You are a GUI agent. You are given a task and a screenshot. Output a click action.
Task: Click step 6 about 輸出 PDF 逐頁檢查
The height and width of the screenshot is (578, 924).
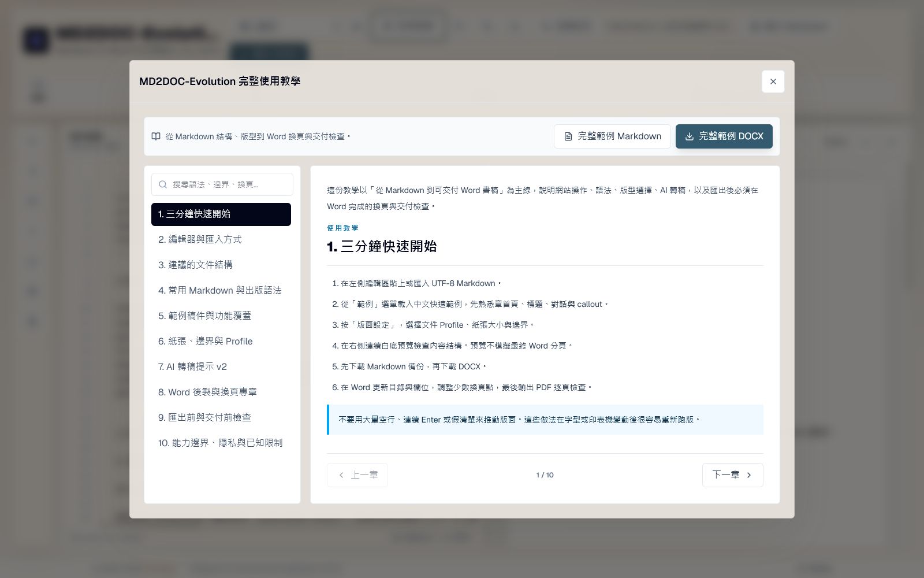pyautogui.click(x=462, y=387)
